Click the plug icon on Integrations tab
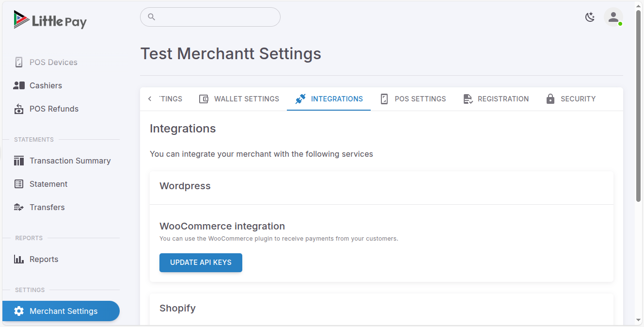Image resolution: width=644 pixels, height=327 pixels. 300,98
